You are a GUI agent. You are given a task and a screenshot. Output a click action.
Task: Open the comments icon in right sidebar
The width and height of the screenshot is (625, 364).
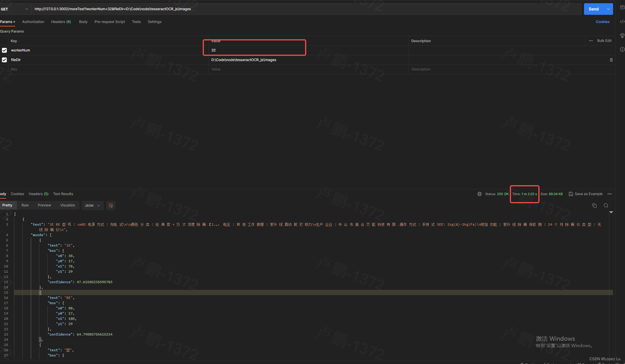[622, 8]
